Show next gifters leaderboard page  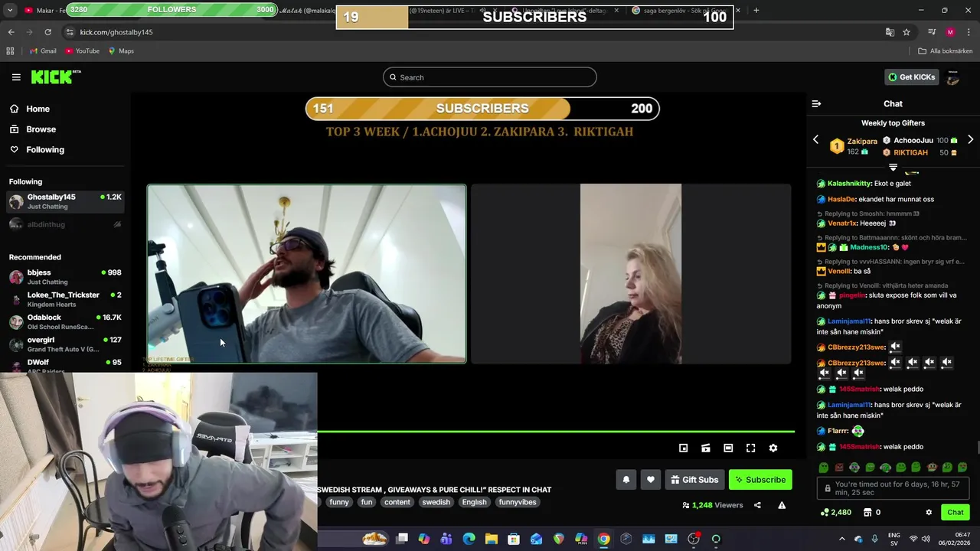[970, 140]
